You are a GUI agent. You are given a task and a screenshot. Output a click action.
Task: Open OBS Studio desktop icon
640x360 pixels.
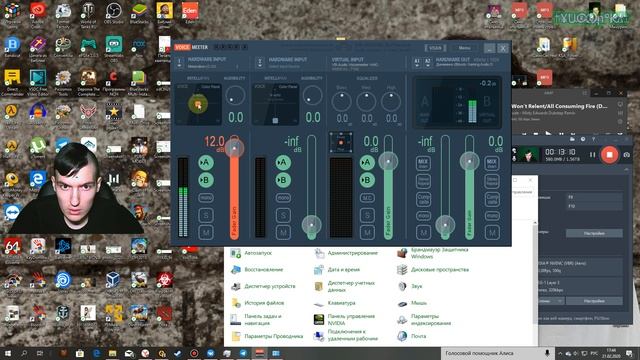pos(113,13)
